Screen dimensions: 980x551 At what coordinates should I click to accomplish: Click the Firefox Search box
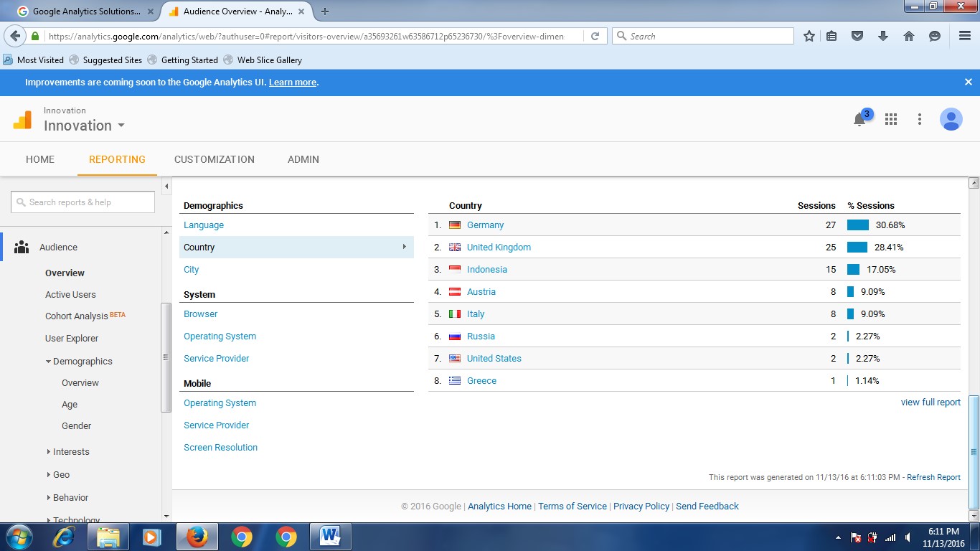pos(703,36)
